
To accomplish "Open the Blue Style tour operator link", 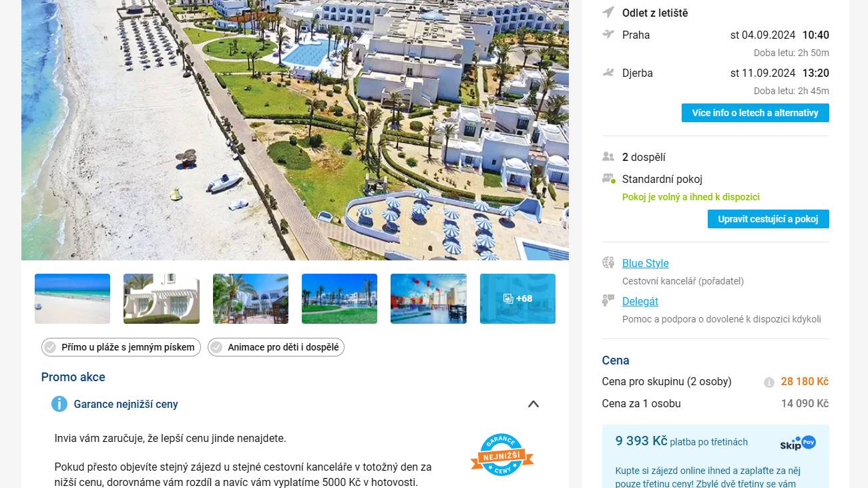I will point(645,263).
